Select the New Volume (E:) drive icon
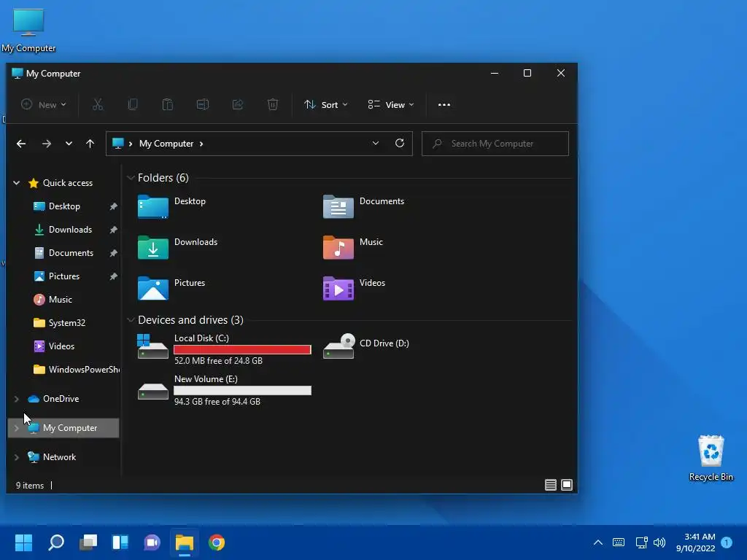Image resolution: width=747 pixels, height=560 pixels. pos(153,392)
